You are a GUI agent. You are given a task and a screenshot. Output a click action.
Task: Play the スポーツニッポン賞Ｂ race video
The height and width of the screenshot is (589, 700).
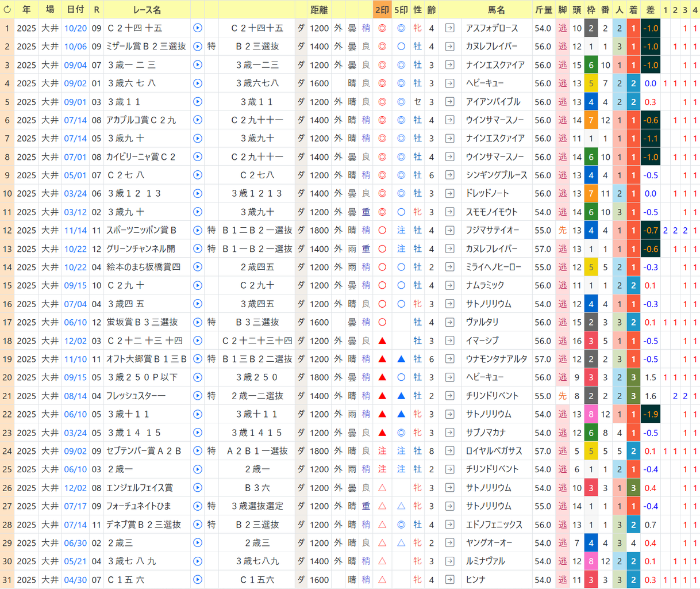pos(198,230)
